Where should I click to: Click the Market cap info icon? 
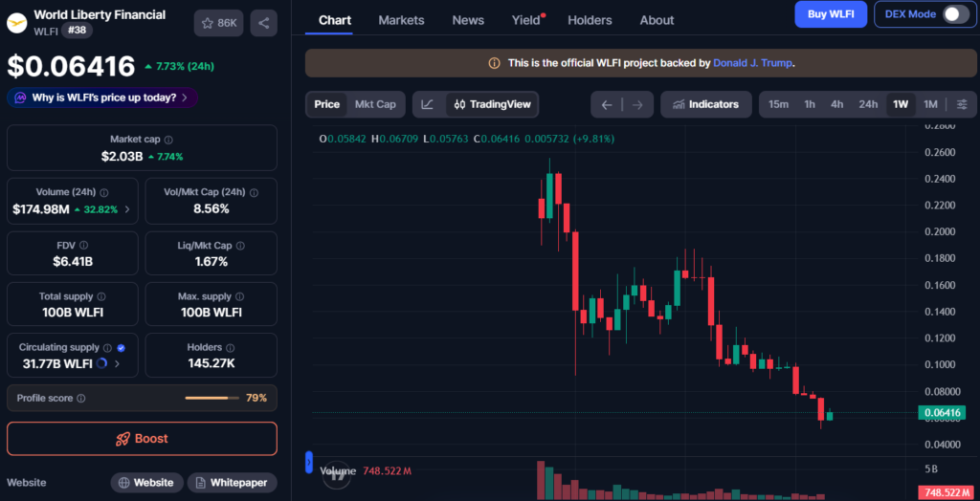168,140
